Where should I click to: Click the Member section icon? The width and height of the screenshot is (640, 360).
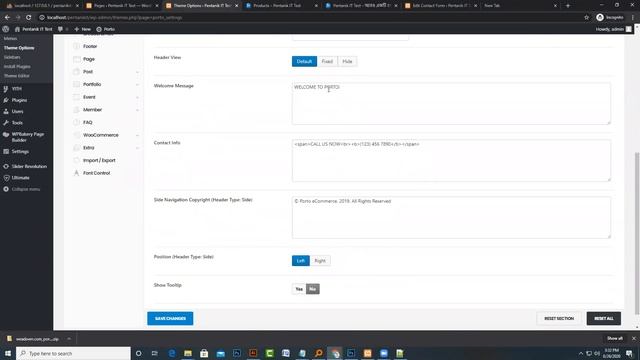(x=76, y=109)
